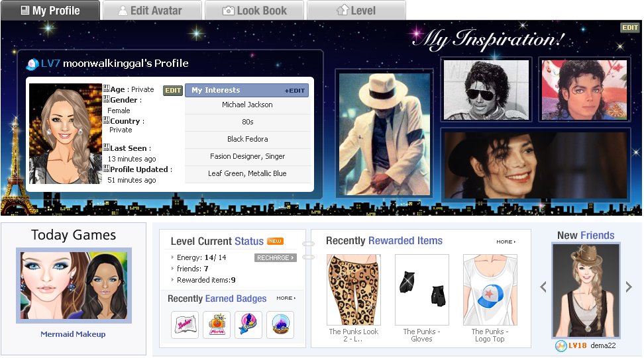The image size is (644, 358).
Task: Open the smiling black hat inspiration photo
Action: pos(535,165)
